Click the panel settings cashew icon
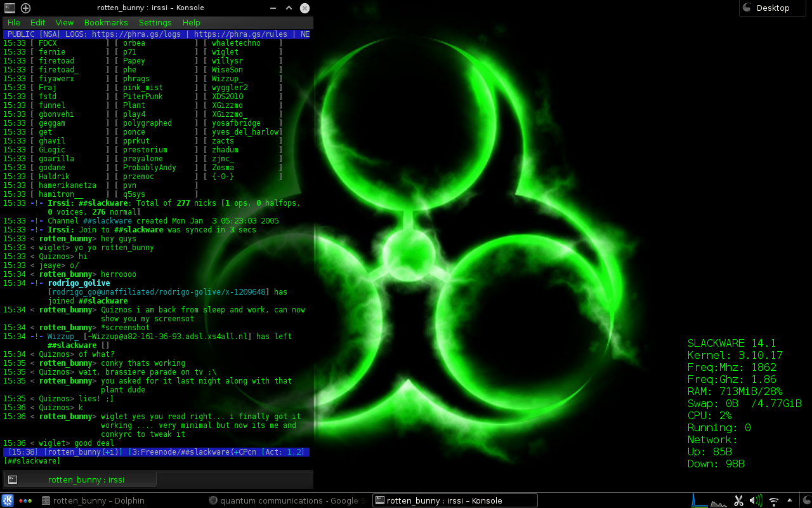The height and width of the screenshot is (508, 812). pos(805,500)
